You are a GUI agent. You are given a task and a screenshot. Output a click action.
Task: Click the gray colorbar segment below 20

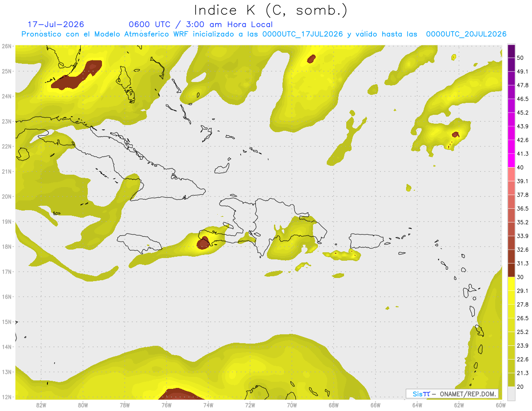click(x=511, y=393)
